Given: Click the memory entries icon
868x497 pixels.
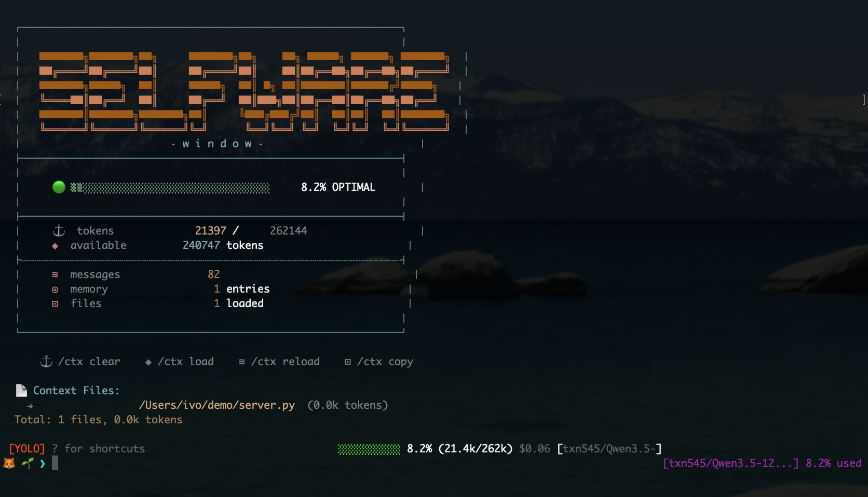Looking at the screenshot, I should (55, 289).
